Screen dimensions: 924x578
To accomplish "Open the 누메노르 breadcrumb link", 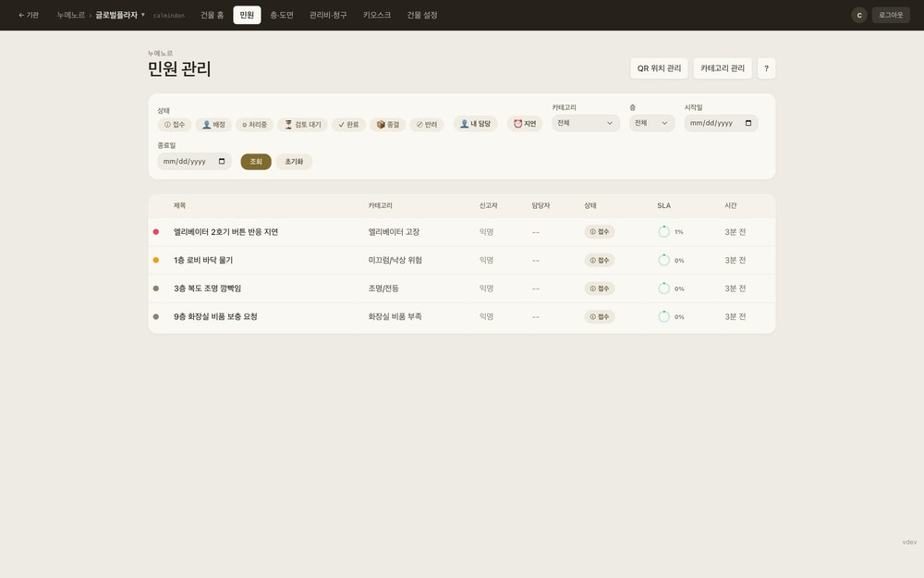I will pos(71,16).
